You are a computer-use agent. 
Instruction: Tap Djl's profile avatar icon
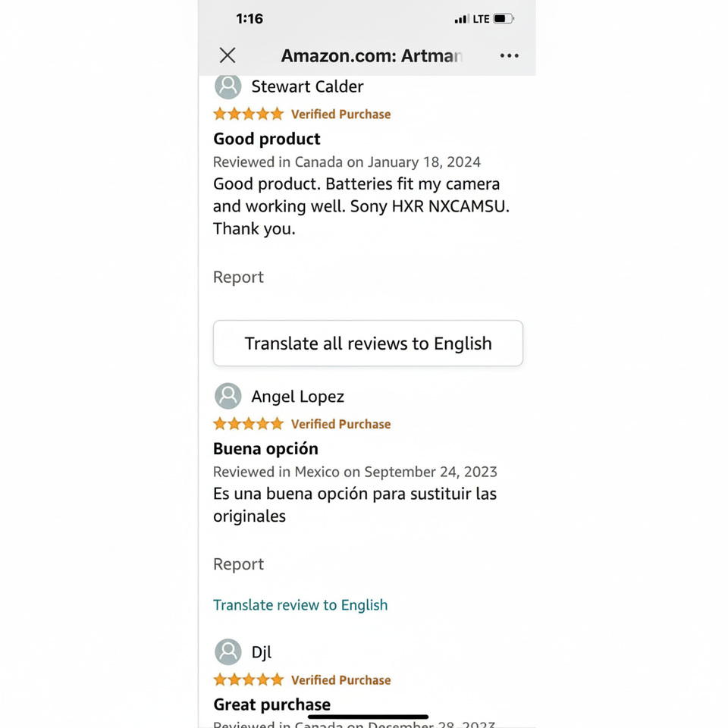227,651
